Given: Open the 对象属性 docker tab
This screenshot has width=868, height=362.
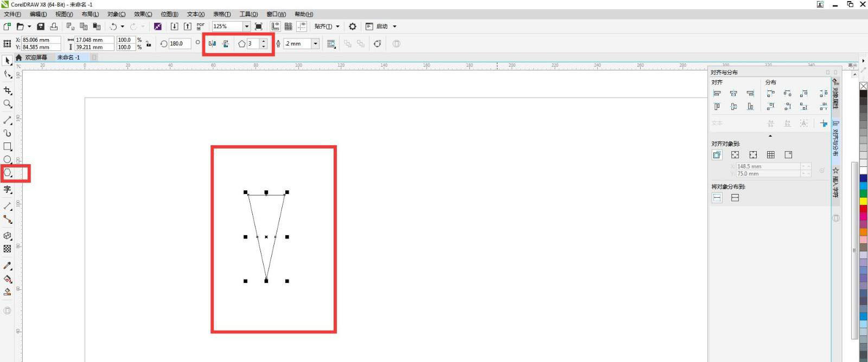Looking at the screenshot, I should (x=835, y=95).
